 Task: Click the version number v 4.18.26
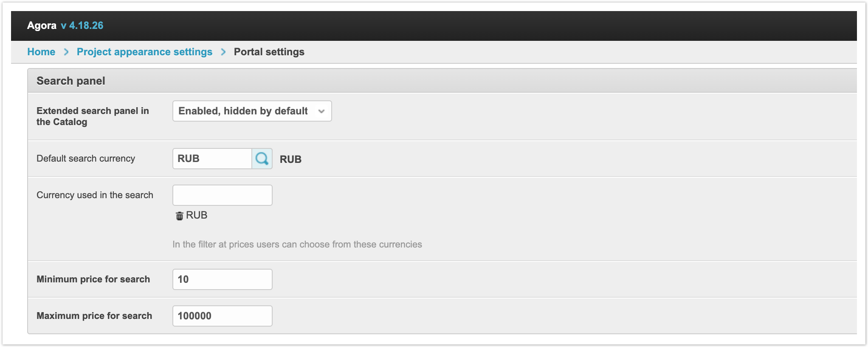(x=82, y=26)
